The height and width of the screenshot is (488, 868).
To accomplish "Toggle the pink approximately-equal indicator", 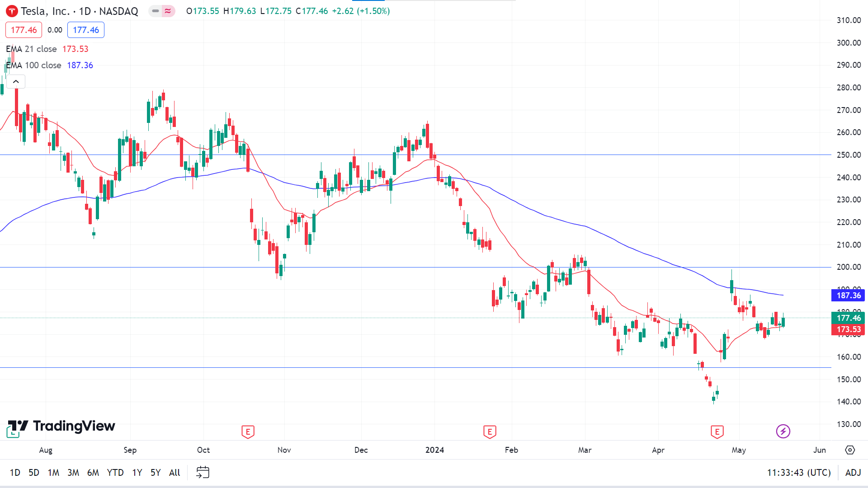I will (x=168, y=11).
